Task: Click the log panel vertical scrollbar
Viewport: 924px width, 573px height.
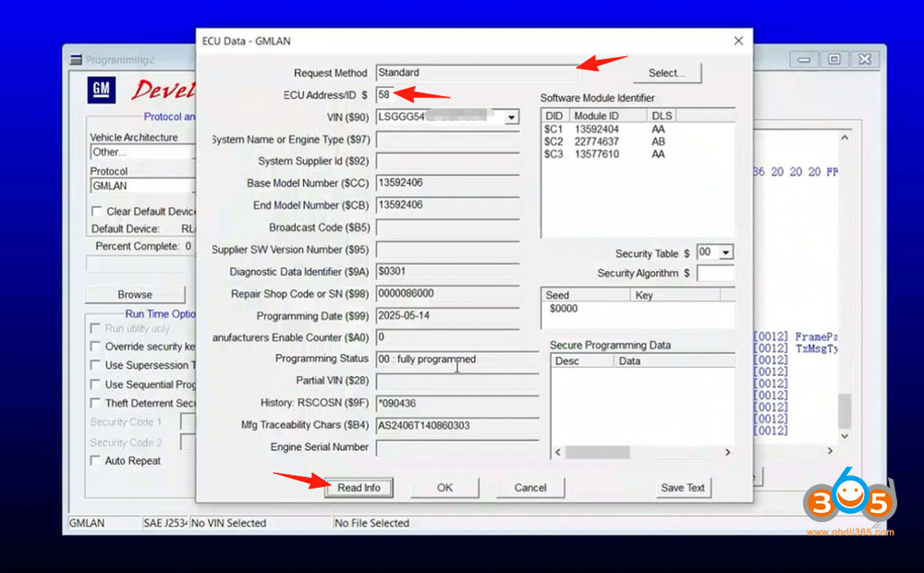Action: (845, 277)
